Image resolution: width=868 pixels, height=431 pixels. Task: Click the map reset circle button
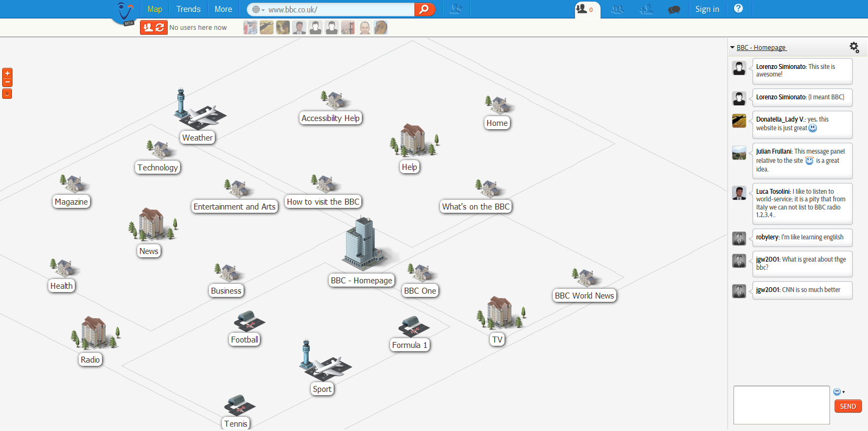click(7, 94)
